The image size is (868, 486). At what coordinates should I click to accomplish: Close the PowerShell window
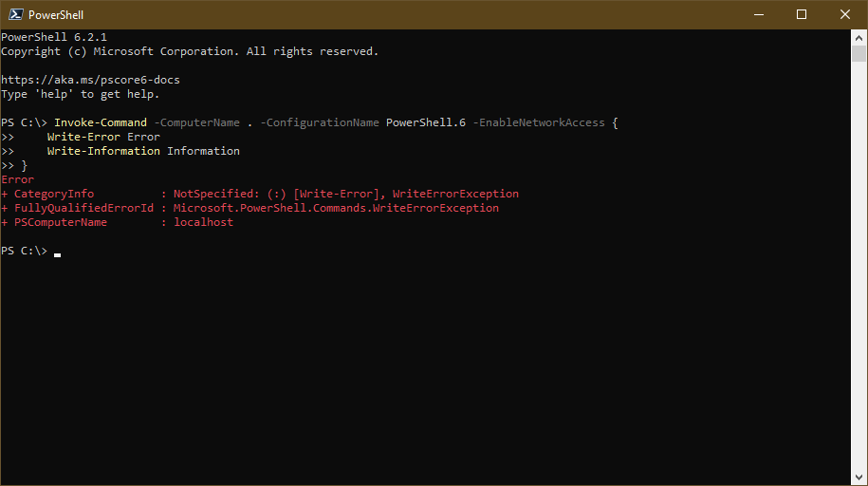[844, 14]
